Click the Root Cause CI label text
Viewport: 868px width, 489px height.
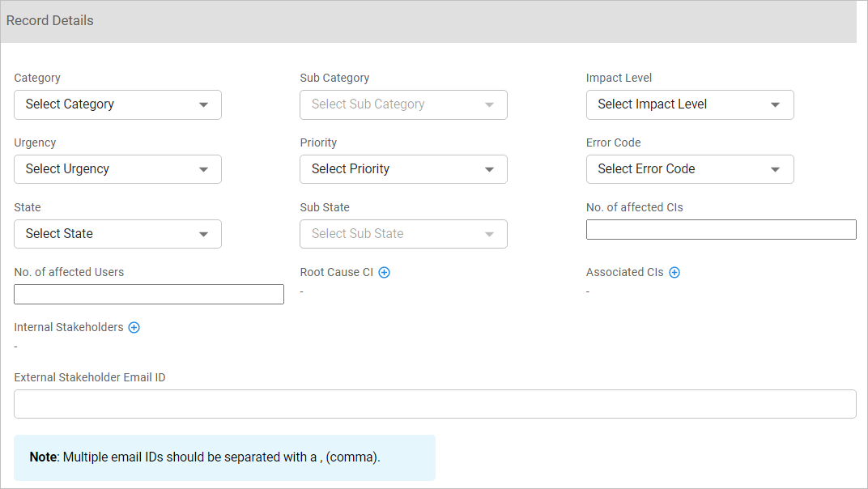pyautogui.click(x=336, y=273)
